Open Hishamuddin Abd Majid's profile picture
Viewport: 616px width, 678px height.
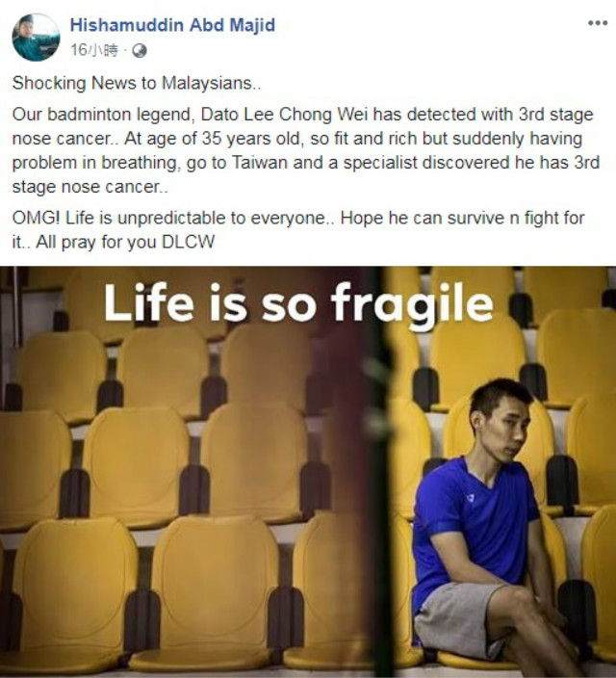36,38
